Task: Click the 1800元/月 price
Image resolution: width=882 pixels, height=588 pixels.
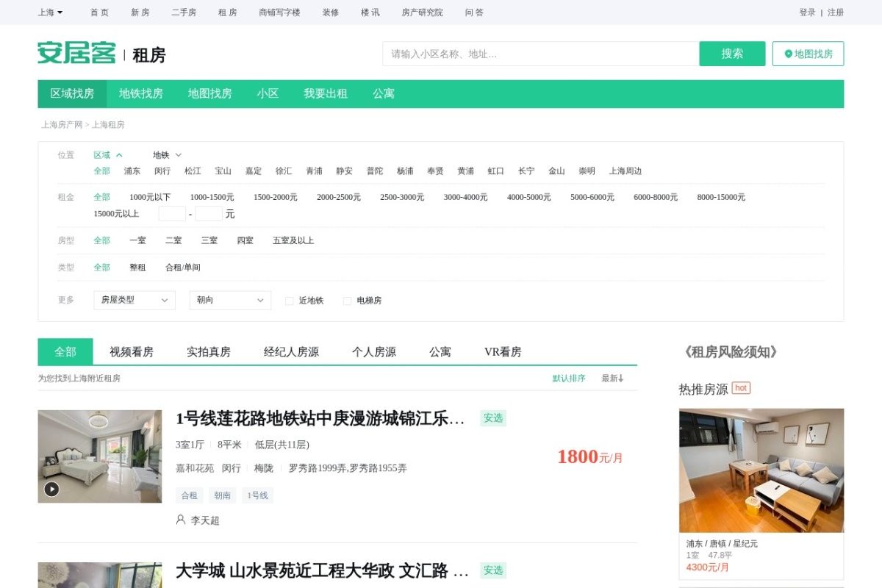Action: 589,456
